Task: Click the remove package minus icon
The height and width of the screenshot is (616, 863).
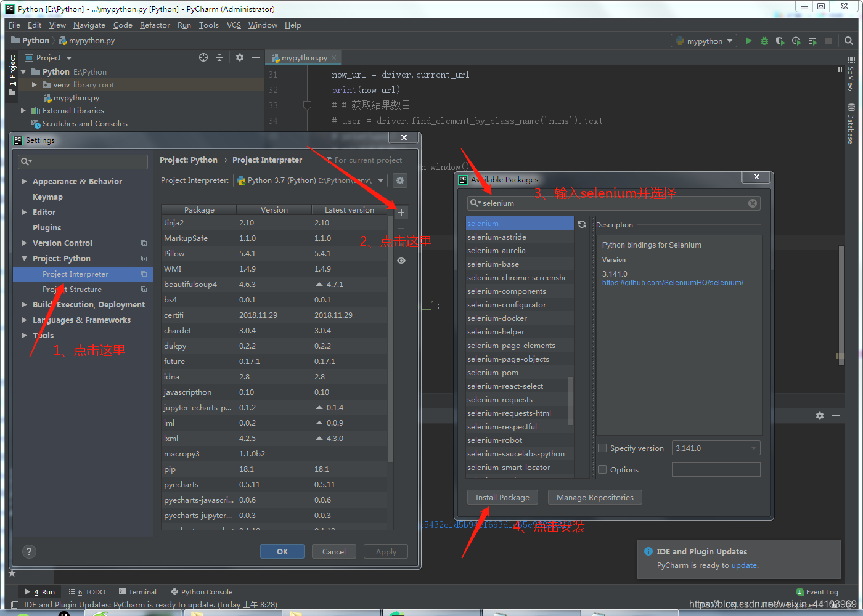Action: [401, 229]
